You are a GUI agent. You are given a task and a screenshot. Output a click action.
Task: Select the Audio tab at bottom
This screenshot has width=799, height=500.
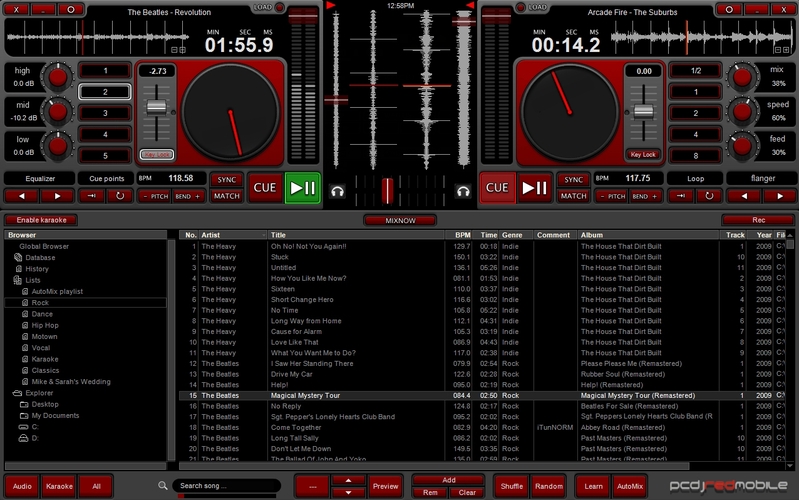click(x=22, y=486)
